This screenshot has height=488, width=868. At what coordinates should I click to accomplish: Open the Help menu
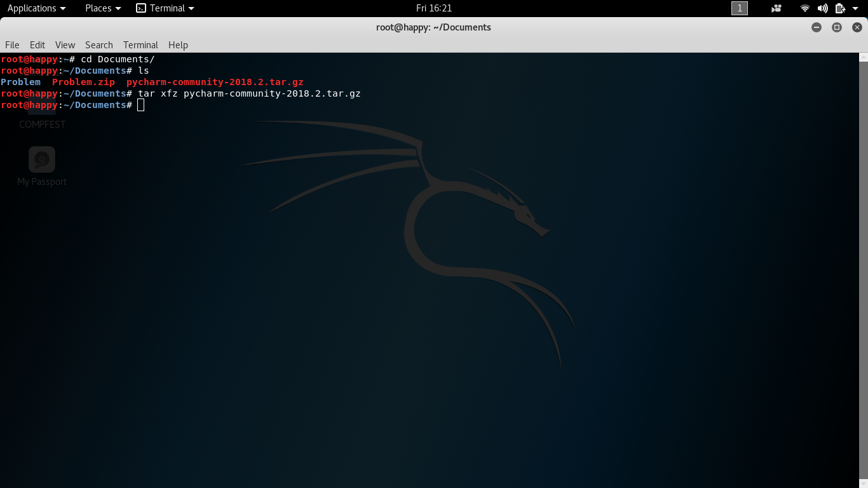[178, 44]
